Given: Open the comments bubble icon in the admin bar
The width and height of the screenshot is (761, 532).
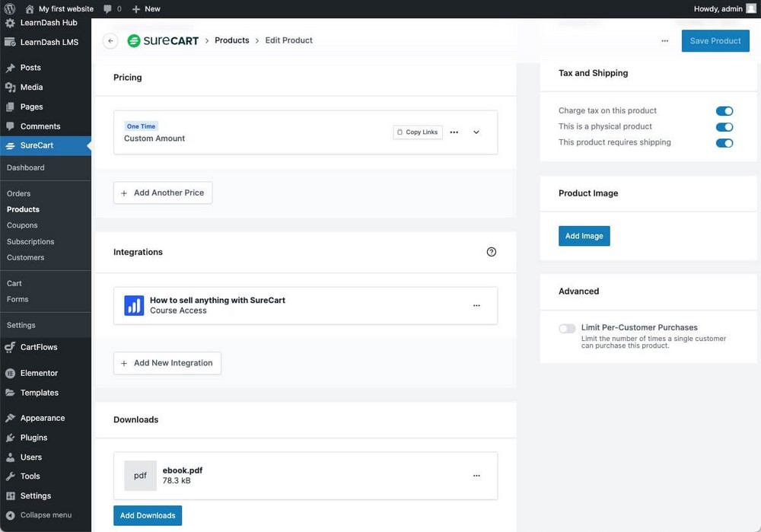Looking at the screenshot, I should point(107,8).
